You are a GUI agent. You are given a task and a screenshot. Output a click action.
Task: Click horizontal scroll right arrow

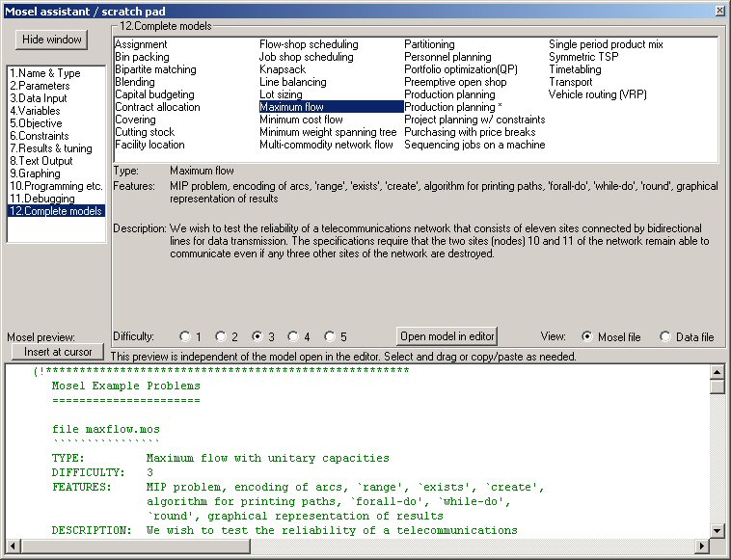(x=702, y=546)
